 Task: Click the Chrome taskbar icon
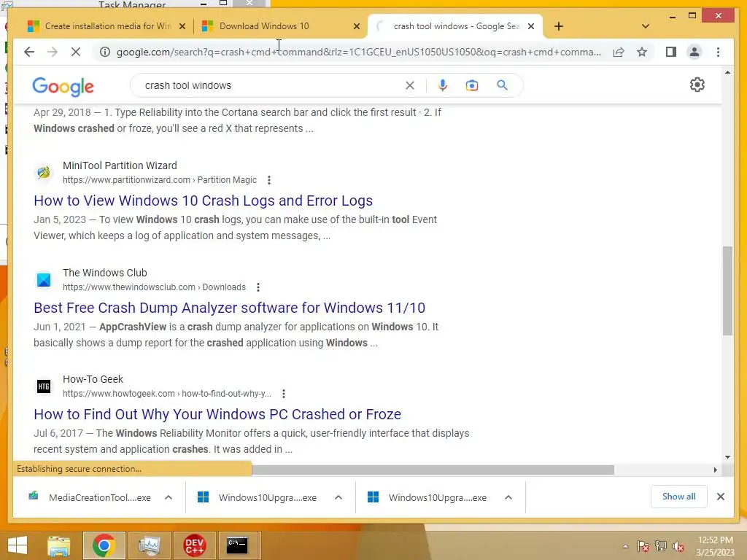coord(104,545)
